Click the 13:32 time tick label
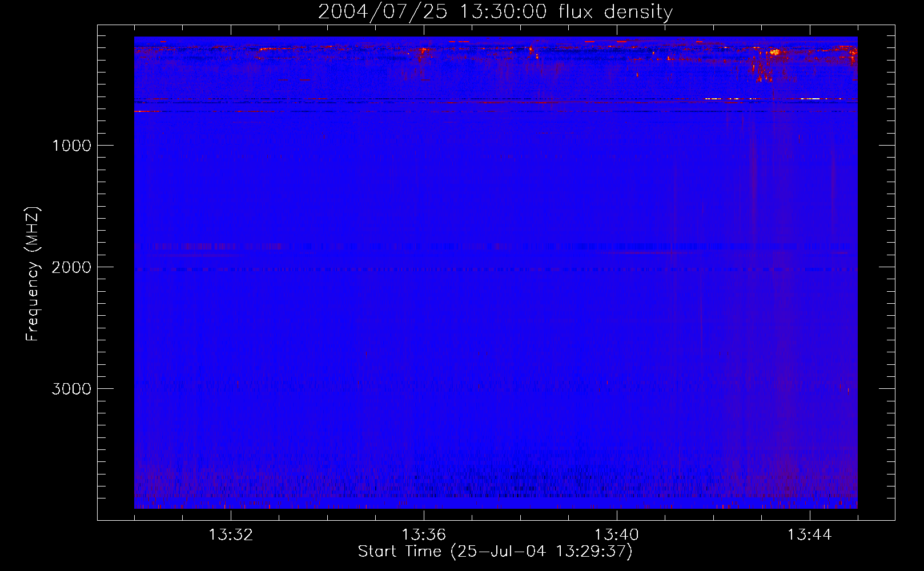924x571 pixels. [x=231, y=535]
